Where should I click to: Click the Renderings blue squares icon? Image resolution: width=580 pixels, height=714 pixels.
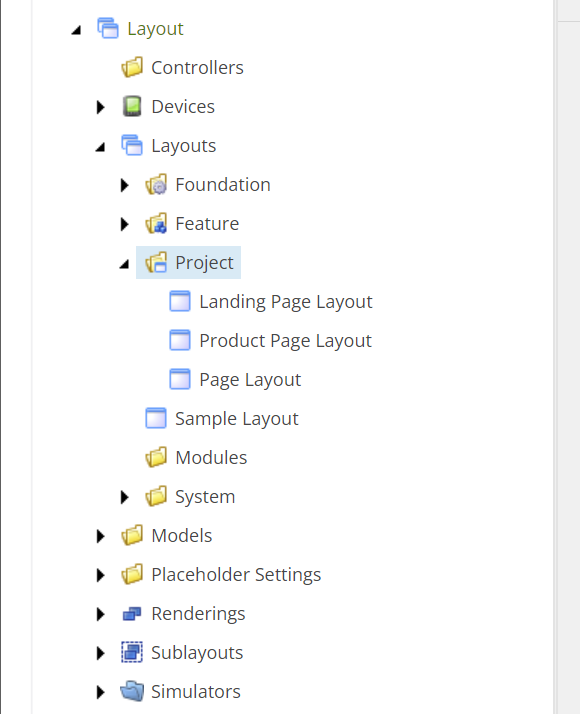pos(132,614)
